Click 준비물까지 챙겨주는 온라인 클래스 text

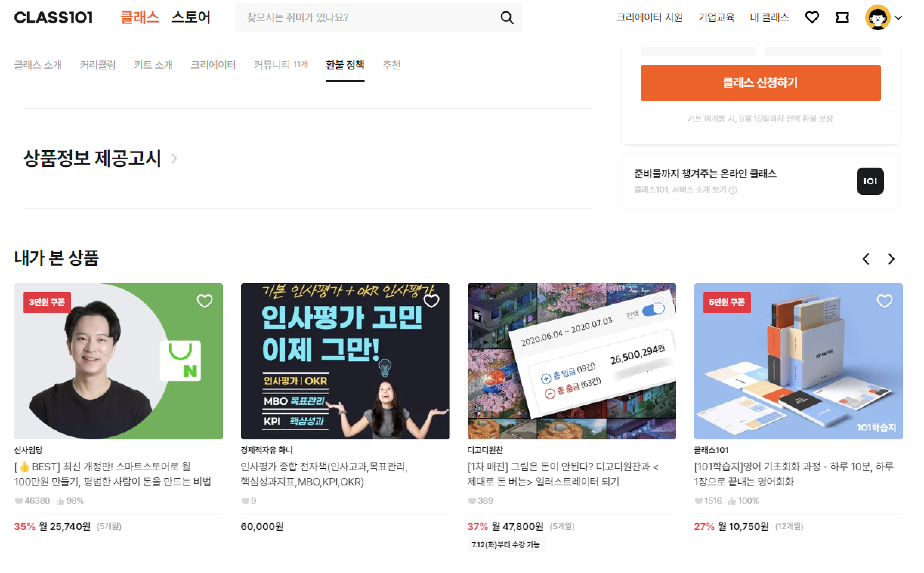click(x=705, y=173)
